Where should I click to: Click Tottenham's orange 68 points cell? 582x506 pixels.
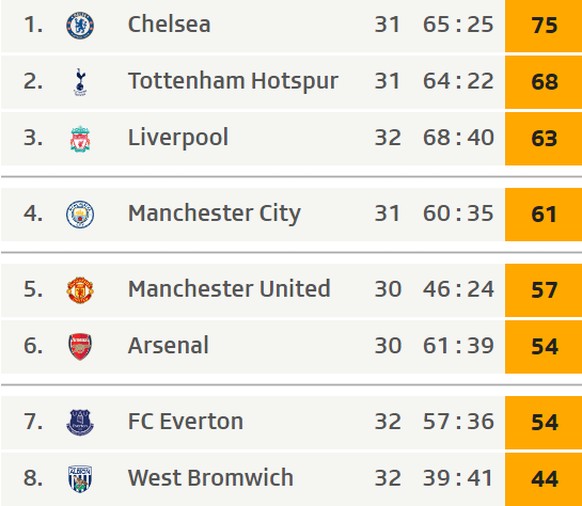(543, 82)
